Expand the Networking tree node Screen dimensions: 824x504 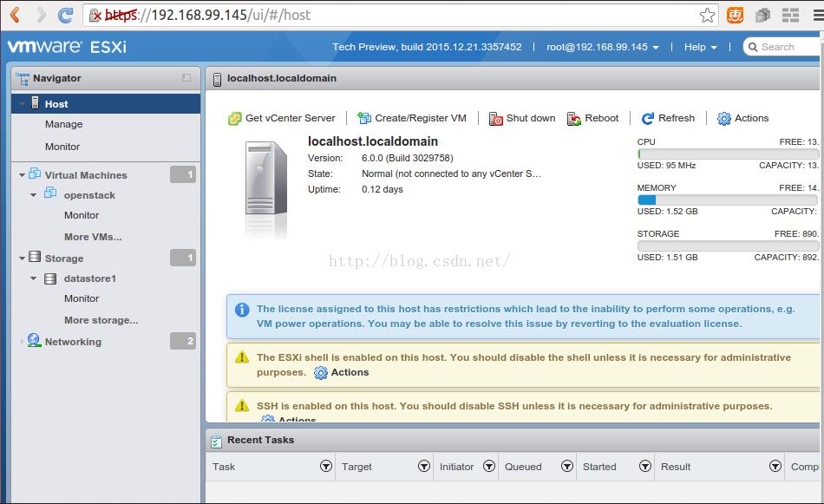coord(22,342)
